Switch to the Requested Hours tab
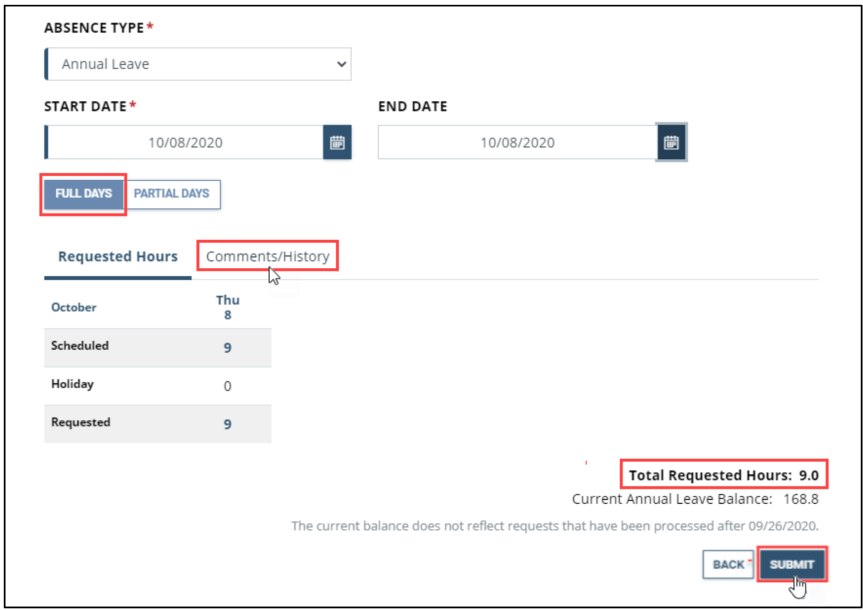 118,256
